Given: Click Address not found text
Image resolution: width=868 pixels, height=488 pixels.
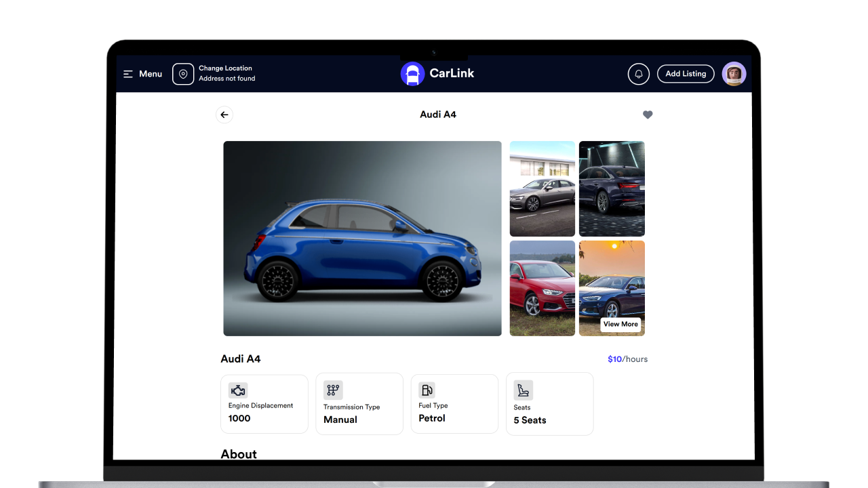Looking at the screenshot, I should (x=227, y=79).
